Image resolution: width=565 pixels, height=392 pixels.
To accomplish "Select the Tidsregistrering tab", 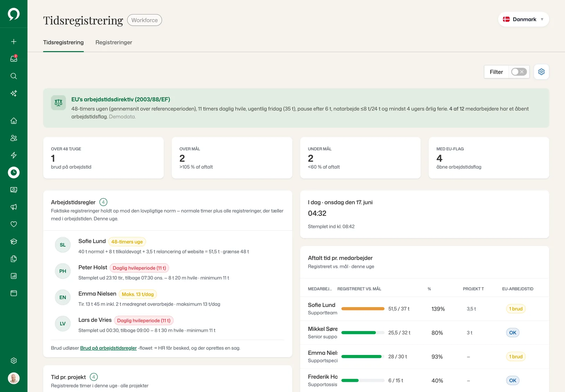I will (x=64, y=42).
